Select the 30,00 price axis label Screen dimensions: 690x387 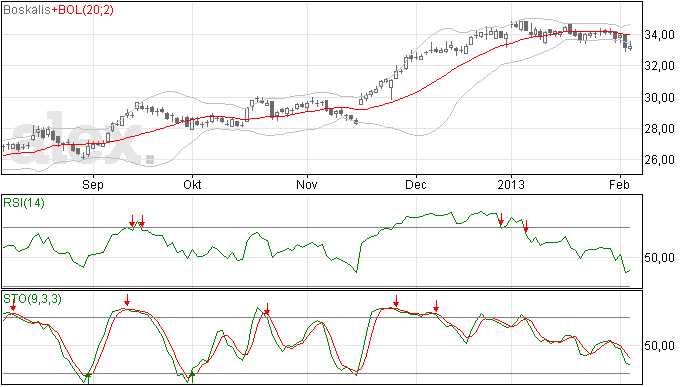pos(659,98)
